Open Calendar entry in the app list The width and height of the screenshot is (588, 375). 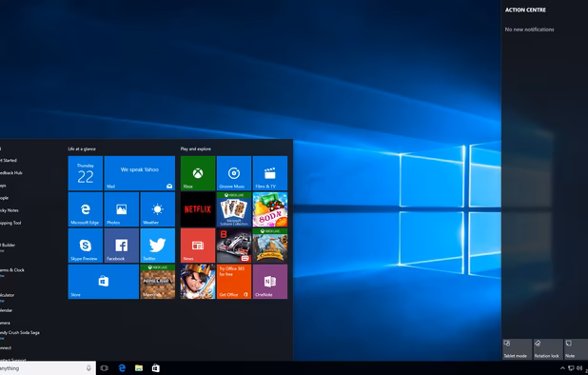pos(7,310)
